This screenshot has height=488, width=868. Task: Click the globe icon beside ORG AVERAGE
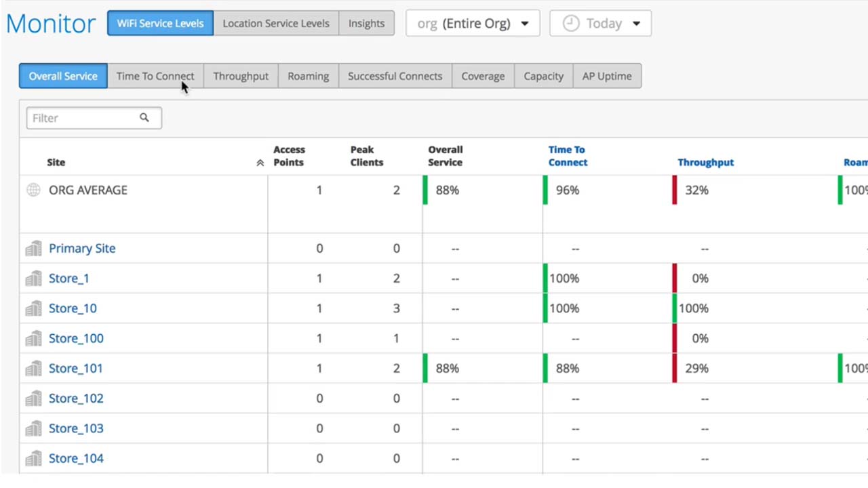pyautogui.click(x=33, y=190)
